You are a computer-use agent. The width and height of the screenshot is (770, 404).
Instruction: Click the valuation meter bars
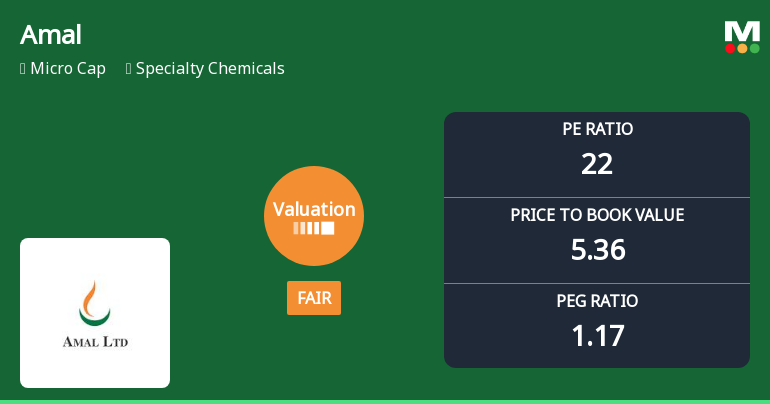314,229
